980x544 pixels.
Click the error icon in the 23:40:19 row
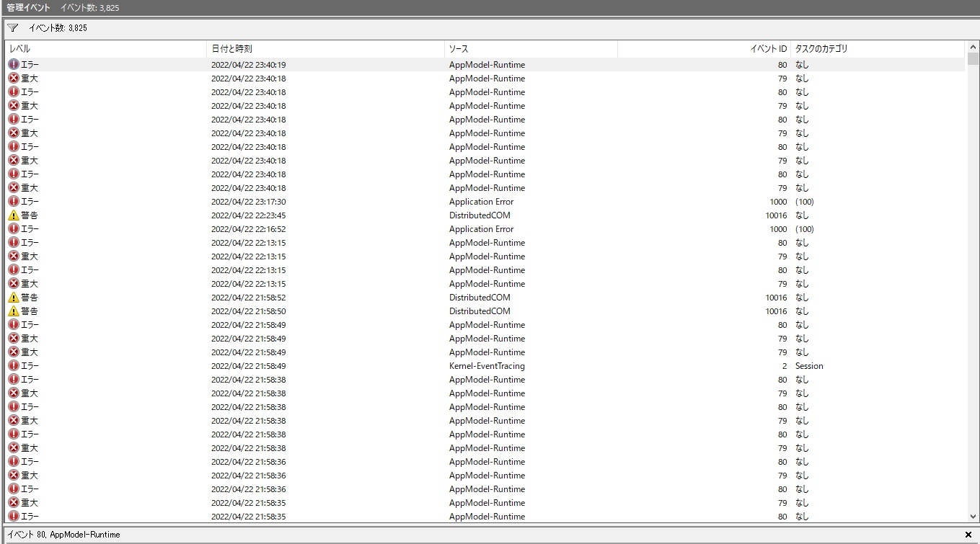pyautogui.click(x=13, y=65)
